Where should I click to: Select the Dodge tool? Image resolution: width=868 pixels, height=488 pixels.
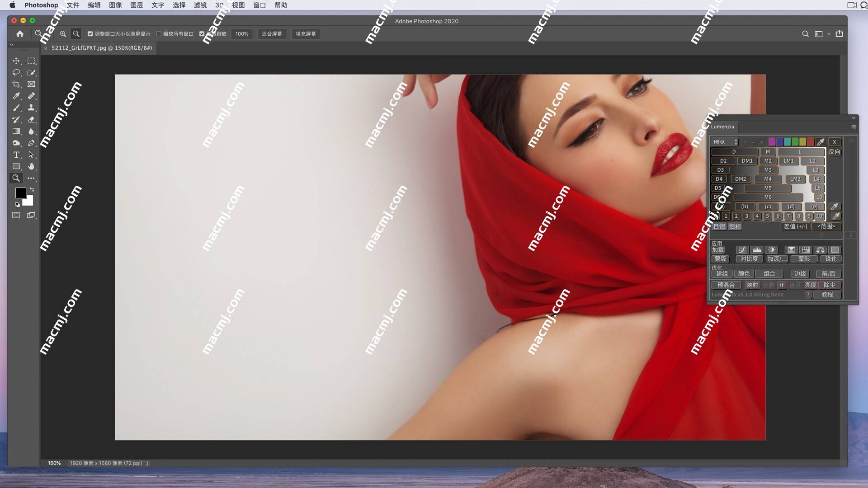click(16, 143)
